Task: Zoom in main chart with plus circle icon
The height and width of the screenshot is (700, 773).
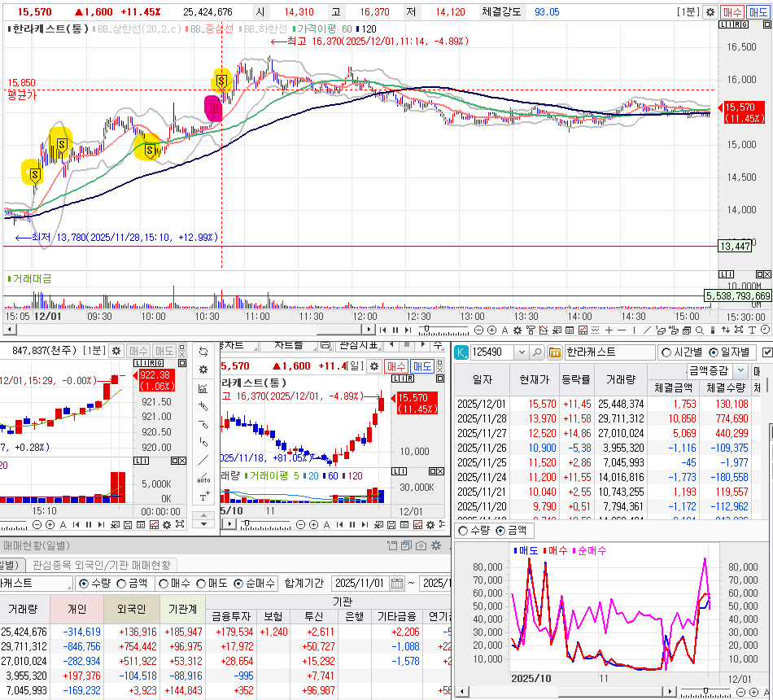Action: 491,330
